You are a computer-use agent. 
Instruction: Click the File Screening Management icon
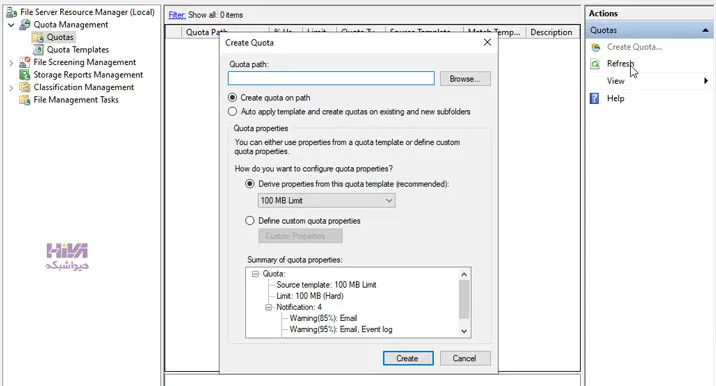point(25,62)
